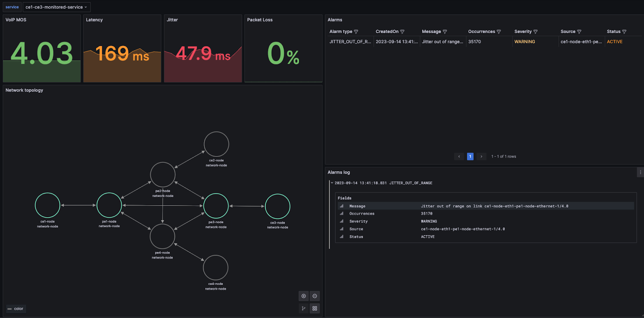Click the color legend entry
Image resolution: width=644 pixels, height=318 pixels.
(x=15, y=309)
